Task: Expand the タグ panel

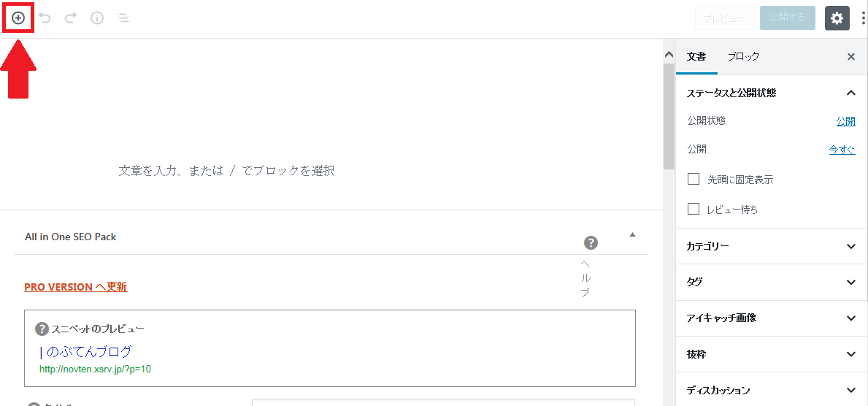Action: click(x=850, y=283)
